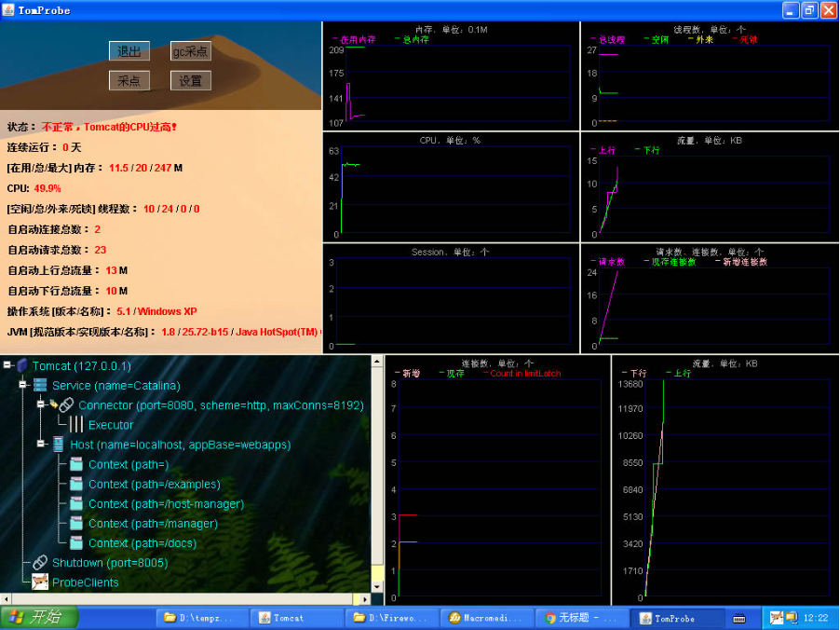Click the tree panel scroll-up arrow
Viewport: 840px width, 630px height.
pos(377,361)
